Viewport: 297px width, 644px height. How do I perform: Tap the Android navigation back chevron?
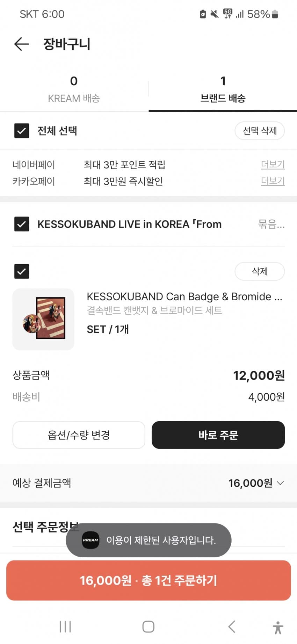(231, 627)
